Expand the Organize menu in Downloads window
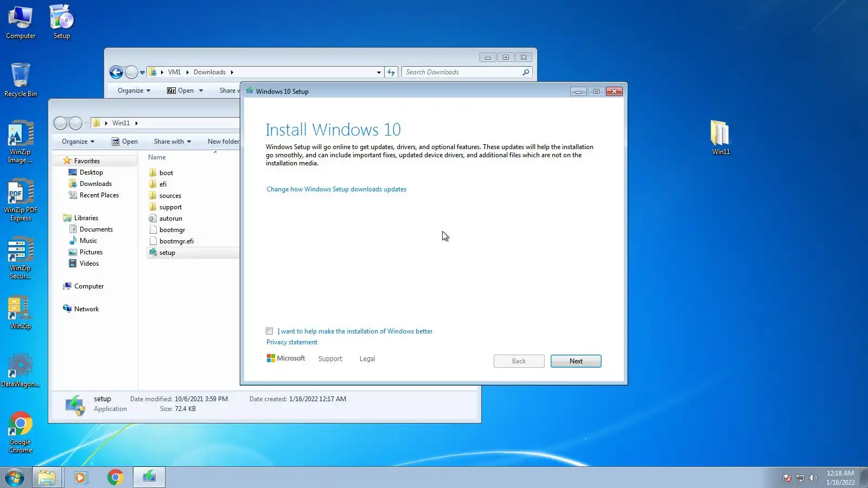Viewport: 868px width, 488px height. click(x=134, y=91)
